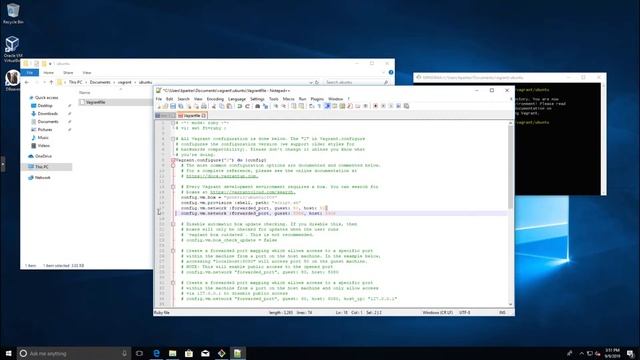Switch to the Vagrantfile tab in Notepad++
640x360 pixels.
(x=191, y=116)
